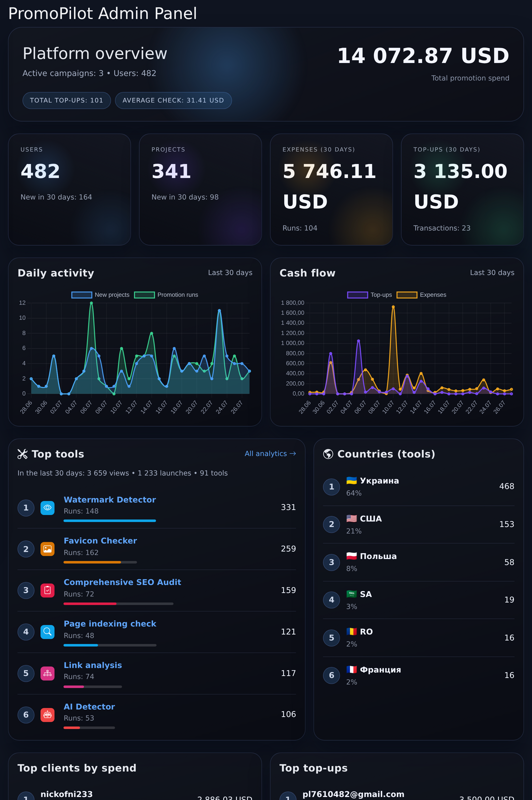The width and height of the screenshot is (532, 800).
Task: Toggle the Promotion runs legend entry
Action: pos(166,295)
